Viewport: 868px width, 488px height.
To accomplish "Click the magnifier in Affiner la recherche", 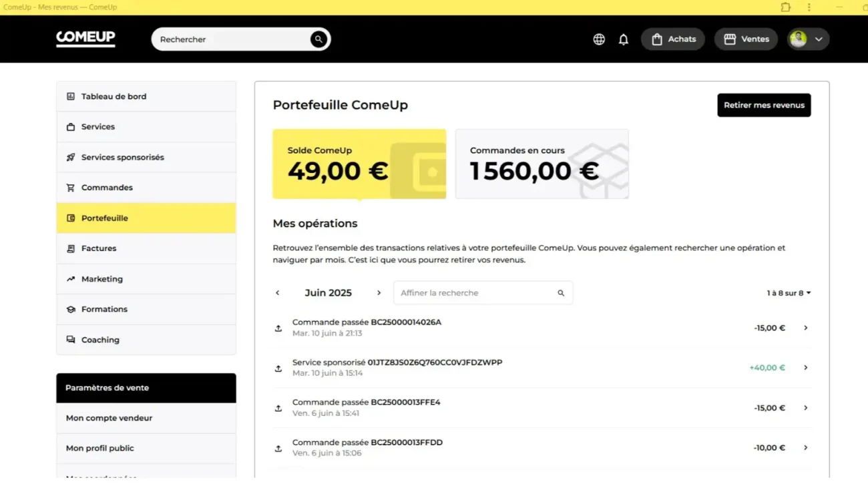I will (561, 293).
